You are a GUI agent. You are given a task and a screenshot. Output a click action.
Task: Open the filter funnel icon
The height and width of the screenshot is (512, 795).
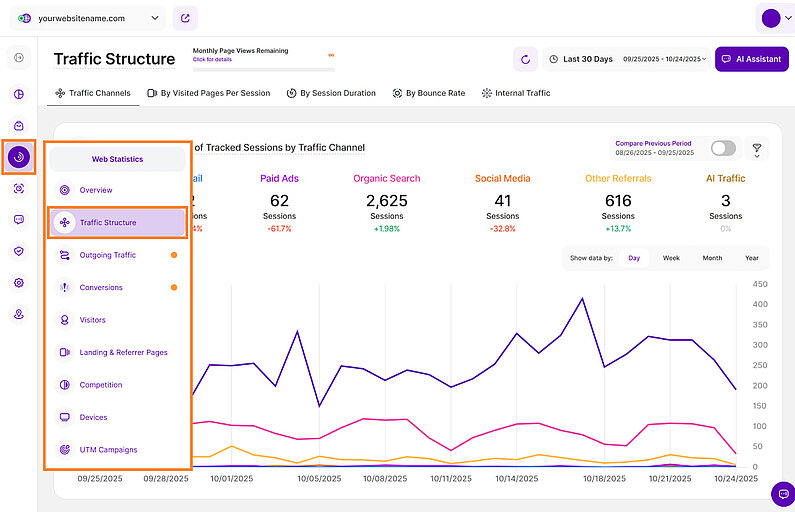(x=756, y=146)
